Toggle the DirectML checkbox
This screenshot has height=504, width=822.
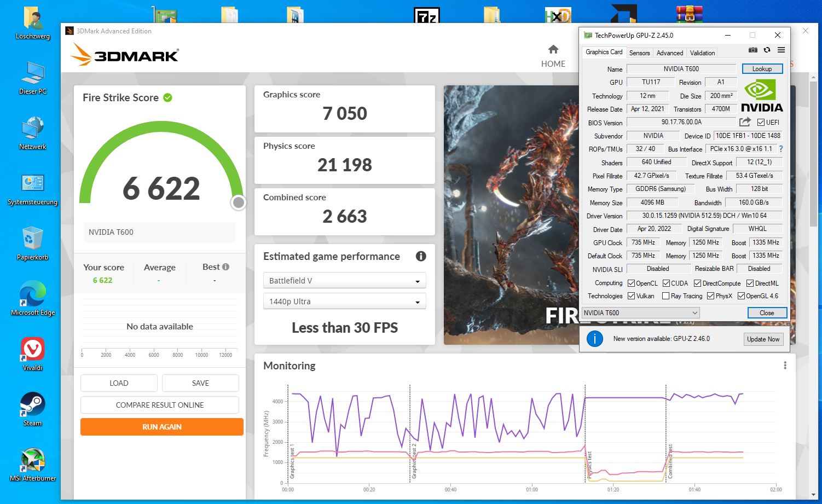750,283
